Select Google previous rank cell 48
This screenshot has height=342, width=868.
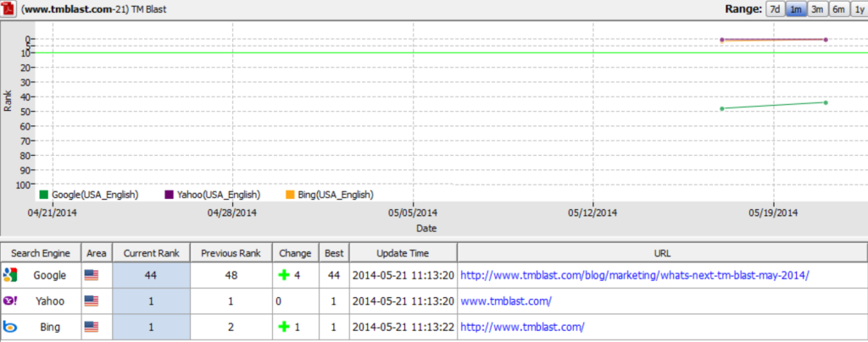point(231,275)
